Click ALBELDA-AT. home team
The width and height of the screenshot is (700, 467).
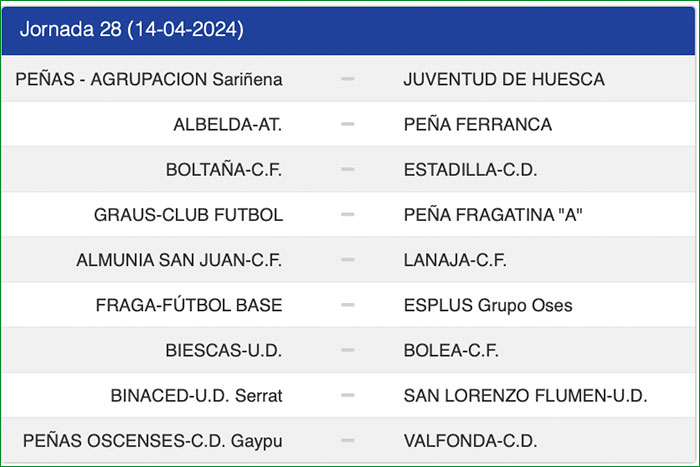(228, 124)
